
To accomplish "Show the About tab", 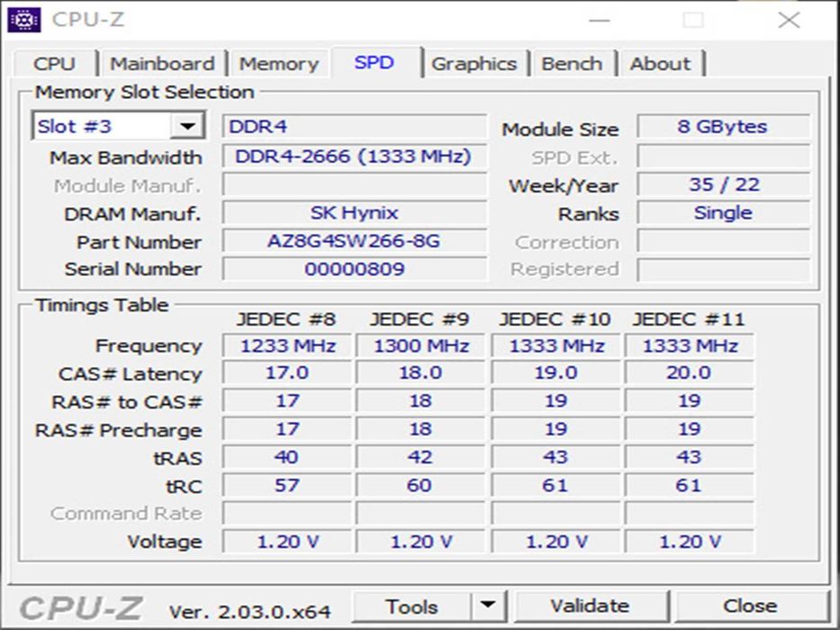I will click(660, 64).
